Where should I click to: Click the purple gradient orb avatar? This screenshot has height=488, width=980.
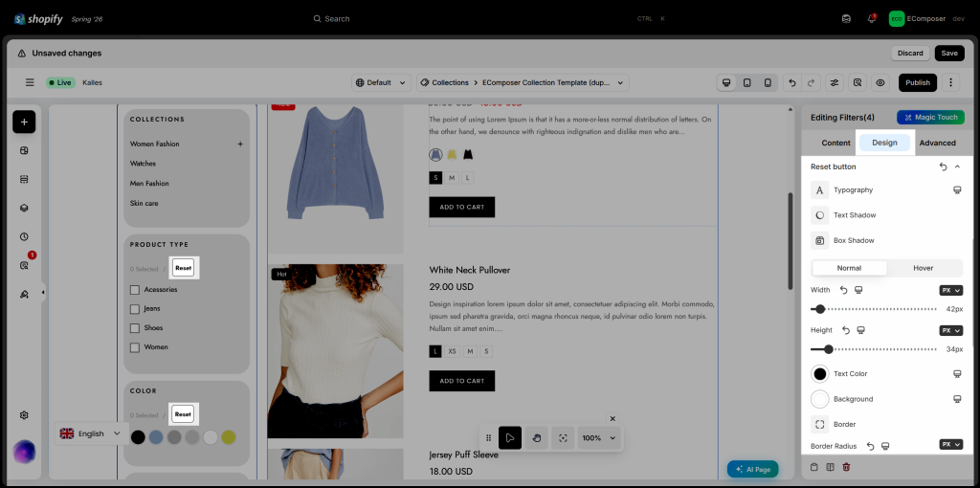pyautogui.click(x=24, y=452)
